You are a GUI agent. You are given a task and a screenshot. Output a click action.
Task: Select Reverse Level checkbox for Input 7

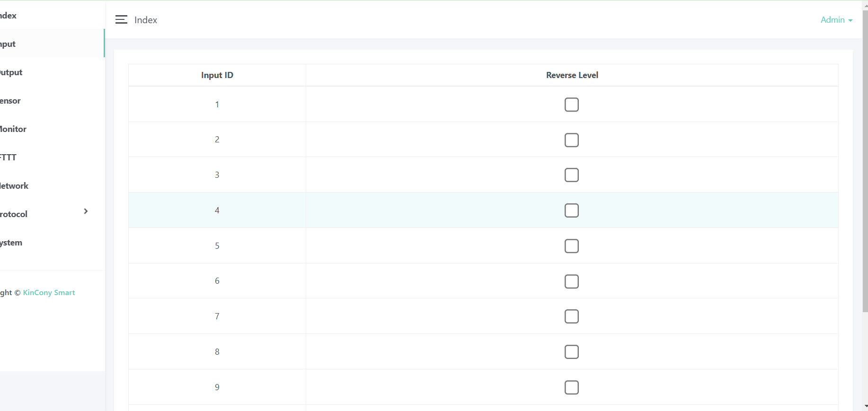[x=571, y=316]
